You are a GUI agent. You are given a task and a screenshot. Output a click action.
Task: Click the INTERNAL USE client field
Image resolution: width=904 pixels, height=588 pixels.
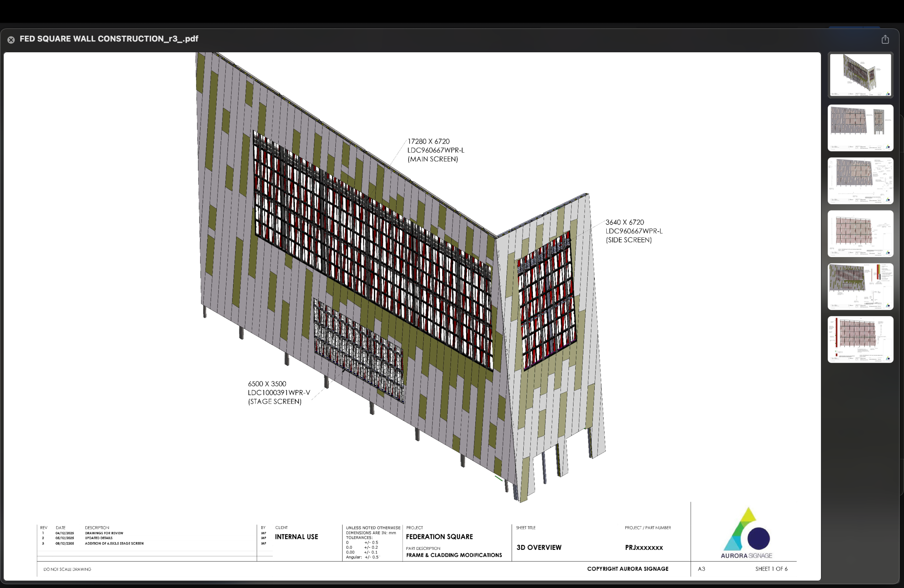pos(296,536)
